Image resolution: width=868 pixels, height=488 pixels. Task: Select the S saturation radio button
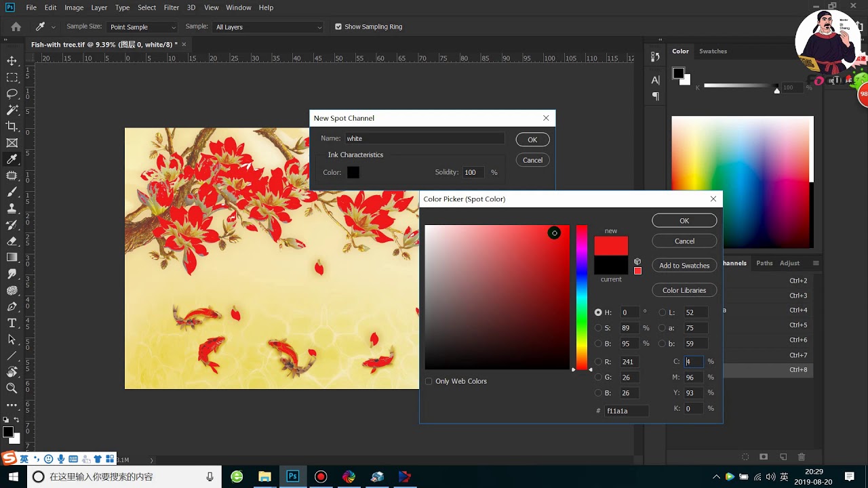point(598,328)
